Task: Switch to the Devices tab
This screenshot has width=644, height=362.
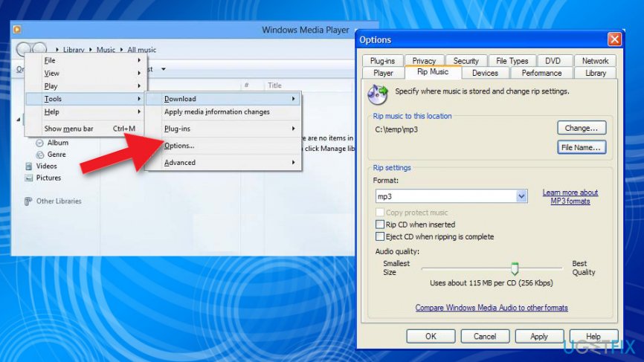Action: pyautogui.click(x=485, y=73)
